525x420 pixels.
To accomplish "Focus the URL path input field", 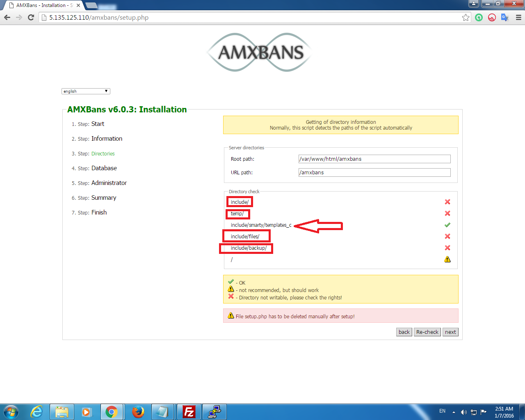I will tap(374, 173).
